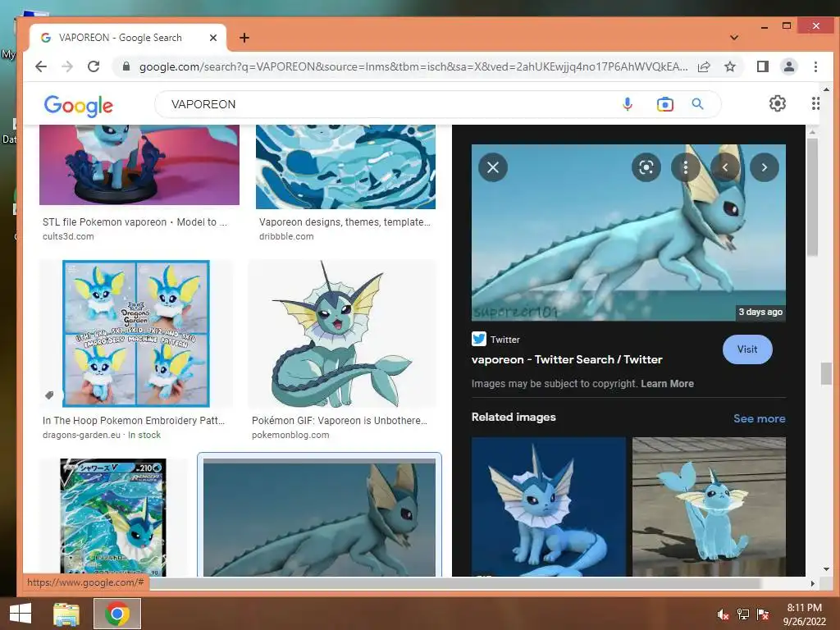Open related image of sitting vaporeon figure

tap(549, 507)
